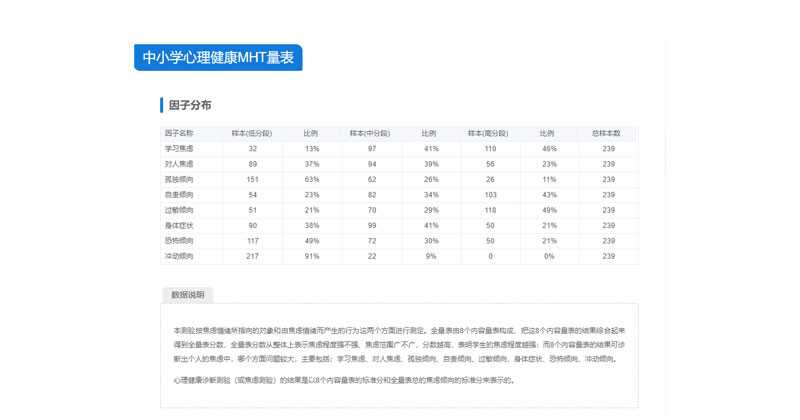
Task: Click value 117 in 恐怖倾向 row
Action: click(253, 240)
